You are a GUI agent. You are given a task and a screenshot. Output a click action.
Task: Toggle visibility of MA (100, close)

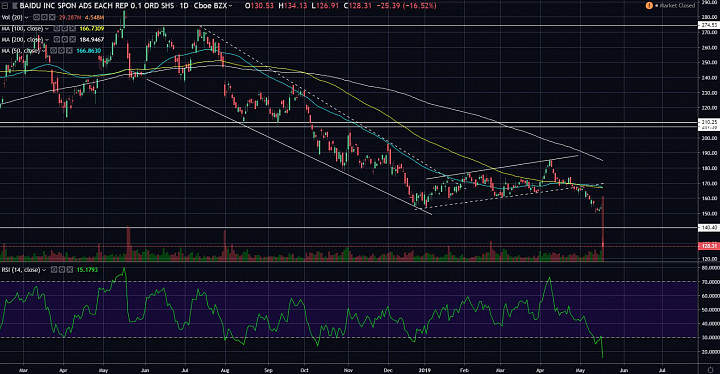click(56, 28)
